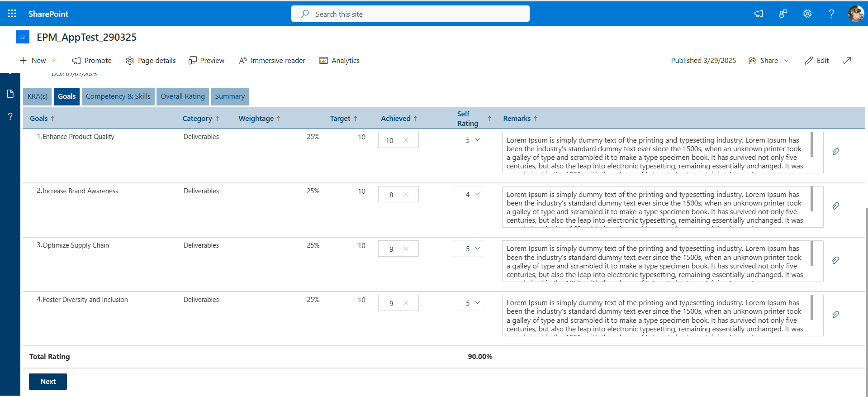The width and height of the screenshot is (868, 397).
Task: Click the remarks box scrollbar in first row
Action: 812,145
